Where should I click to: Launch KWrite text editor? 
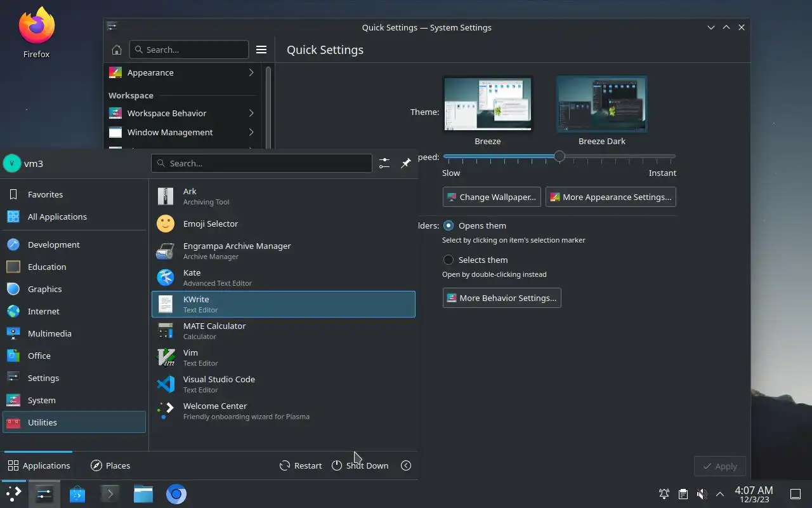click(284, 304)
